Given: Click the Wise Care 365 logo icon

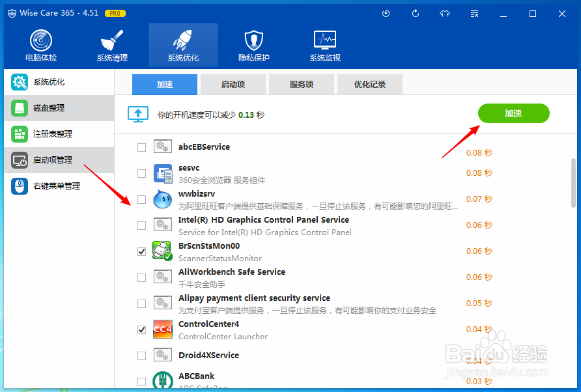Looking at the screenshot, I should (12, 13).
